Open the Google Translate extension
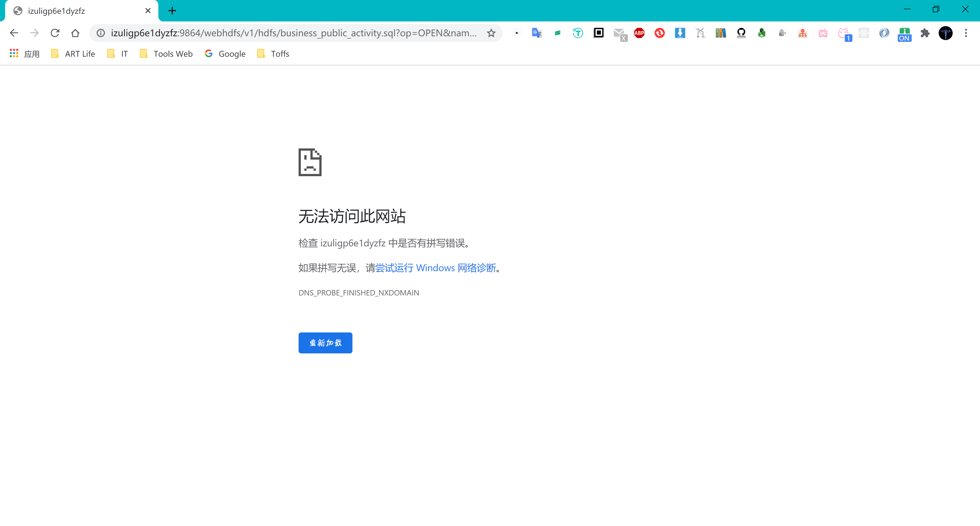 point(537,33)
